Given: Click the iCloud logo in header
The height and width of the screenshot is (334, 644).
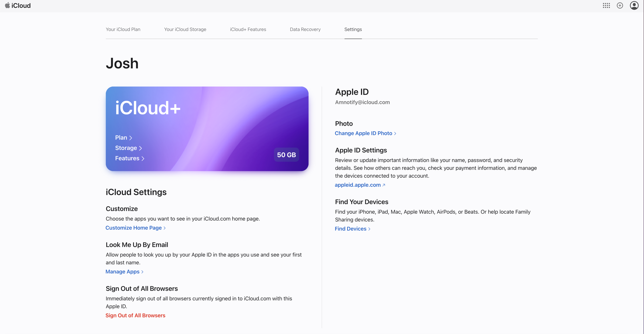Looking at the screenshot, I should pos(18,6).
